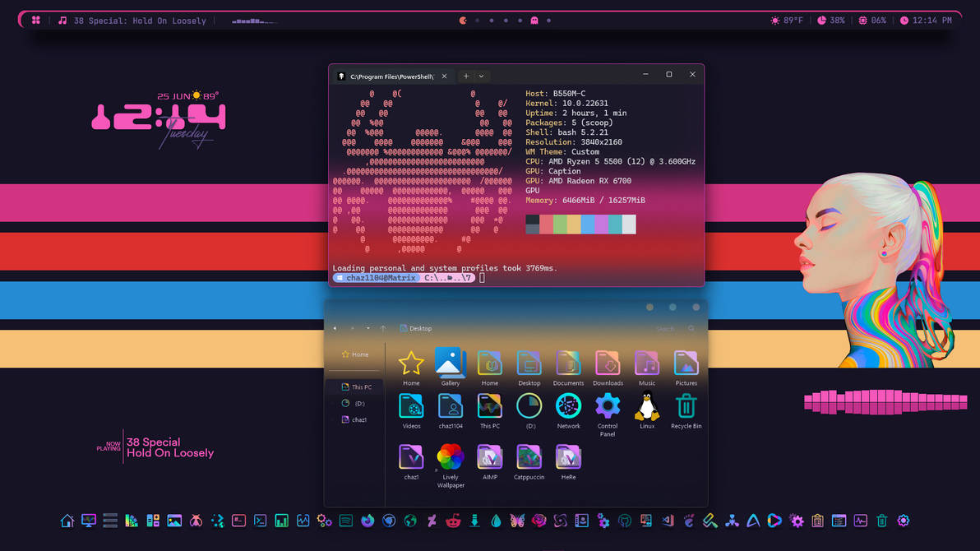Open the new tab dropdown in terminal
The width and height of the screenshot is (980, 551).
click(x=482, y=76)
